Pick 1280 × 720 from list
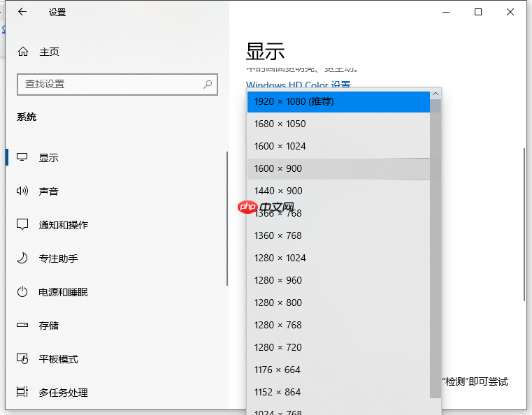The image size is (532, 415). click(x=338, y=347)
